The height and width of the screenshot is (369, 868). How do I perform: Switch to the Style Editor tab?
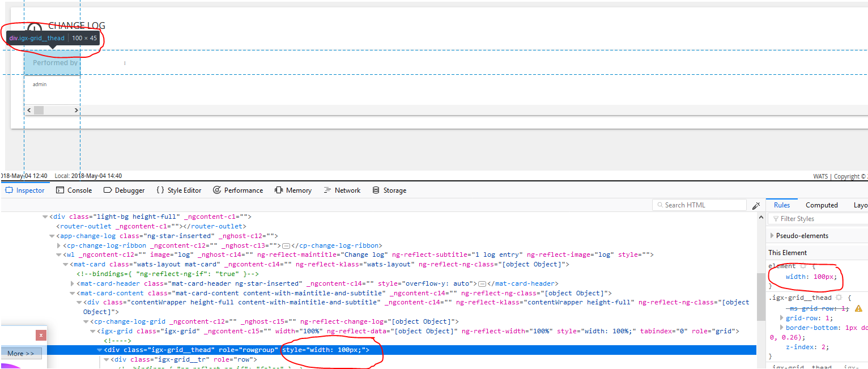coord(178,190)
